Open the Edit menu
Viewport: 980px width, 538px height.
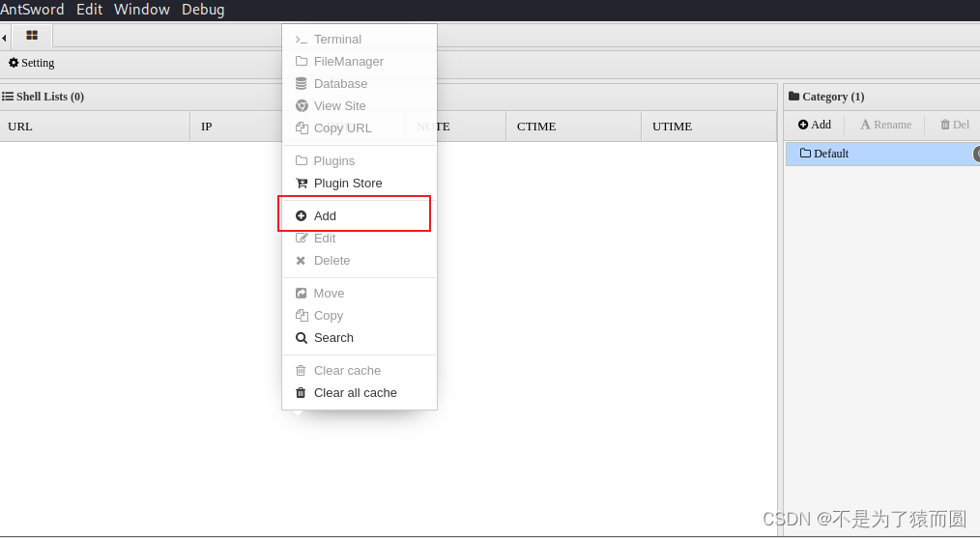pyautogui.click(x=89, y=10)
